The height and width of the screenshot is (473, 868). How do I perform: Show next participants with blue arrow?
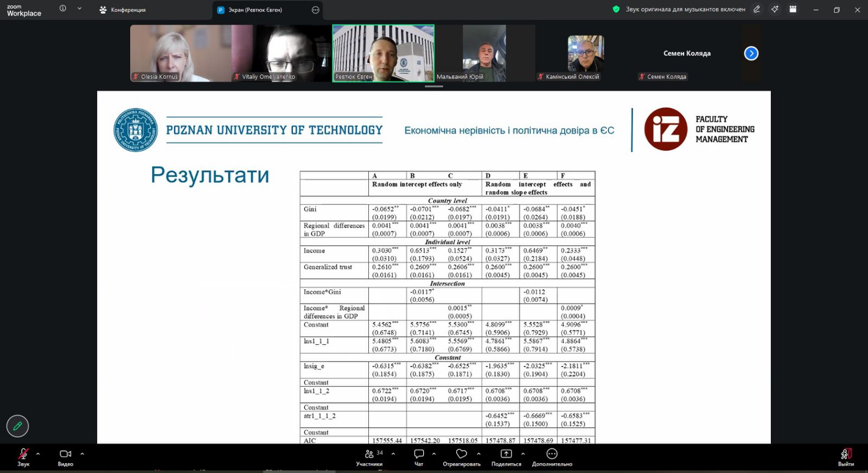click(751, 53)
